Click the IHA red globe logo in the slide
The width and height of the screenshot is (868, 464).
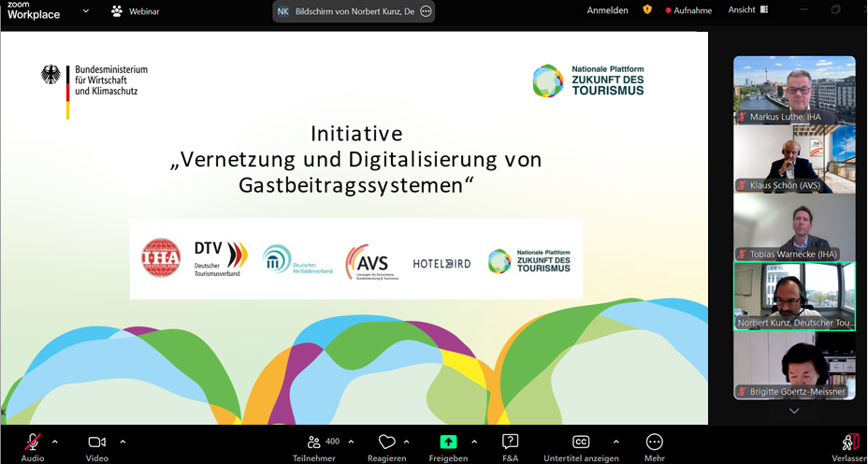click(x=161, y=257)
